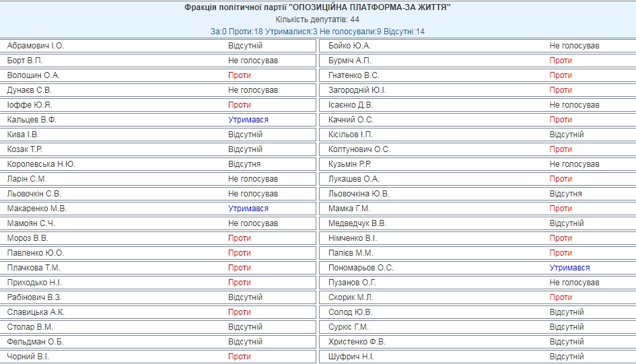Click Бойко's "Не голосував" status
Screen dimensions: 636x364
pos(574,46)
